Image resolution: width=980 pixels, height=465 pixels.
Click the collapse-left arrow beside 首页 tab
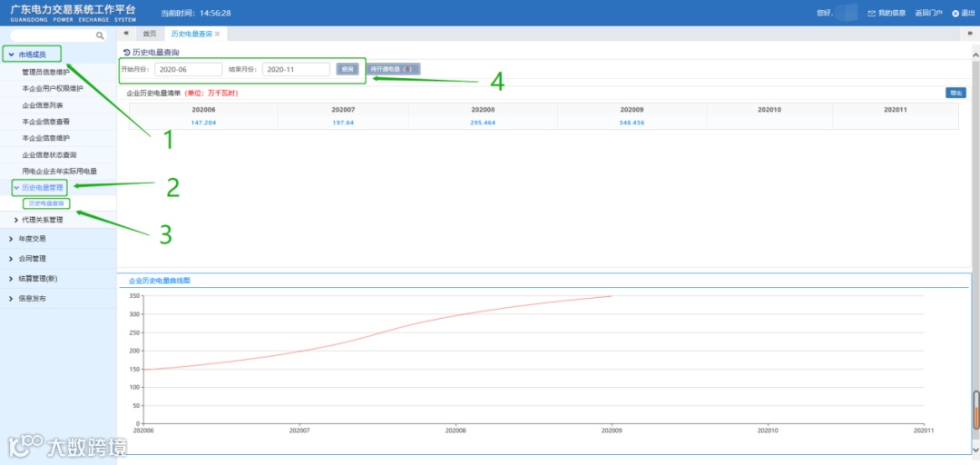(x=125, y=34)
